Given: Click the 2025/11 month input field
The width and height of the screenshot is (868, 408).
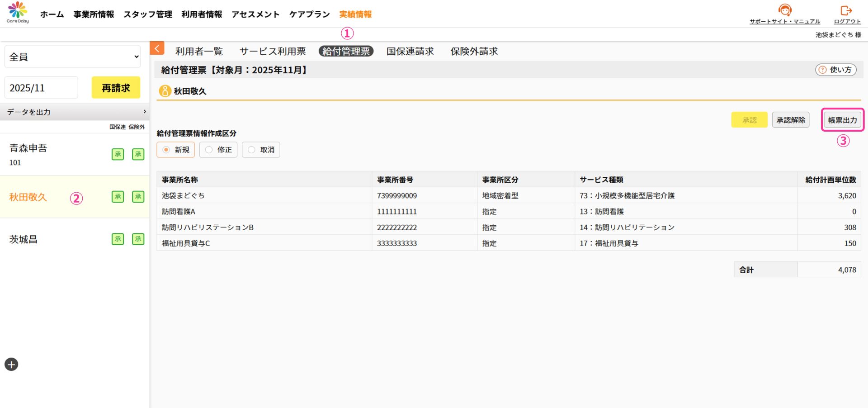Looking at the screenshot, I should pos(41,88).
